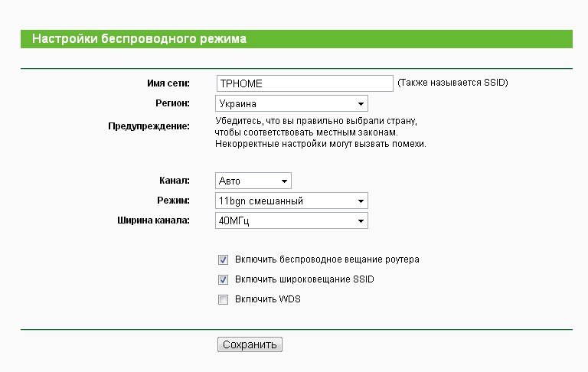The width and height of the screenshot is (588, 372).
Task: Click the Регион label text
Action: click(x=172, y=103)
